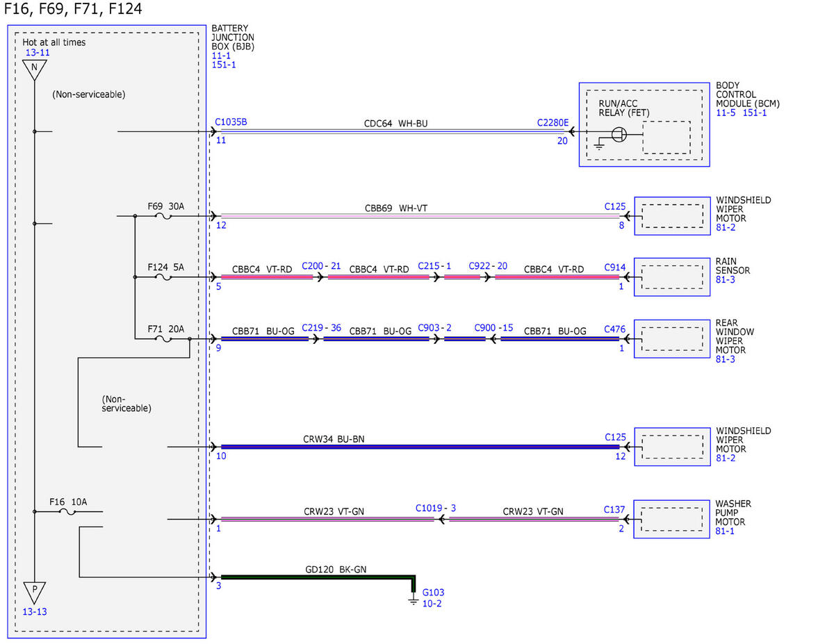Screen dimensions: 834x644
Task: Click the GD120 BK-GN ground wire
Action: point(318,577)
